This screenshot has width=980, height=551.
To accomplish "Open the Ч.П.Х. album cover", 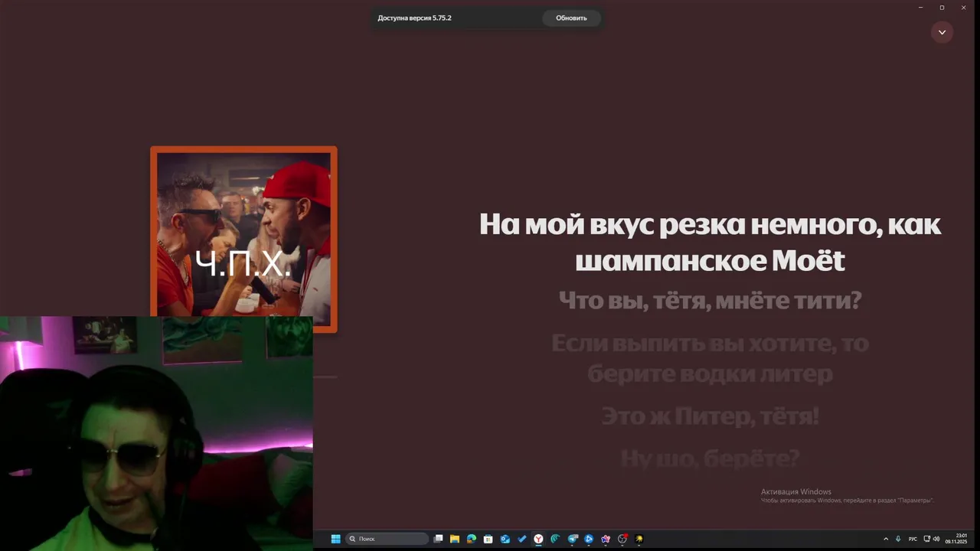I will pyautogui.click(x=243, y=240).
